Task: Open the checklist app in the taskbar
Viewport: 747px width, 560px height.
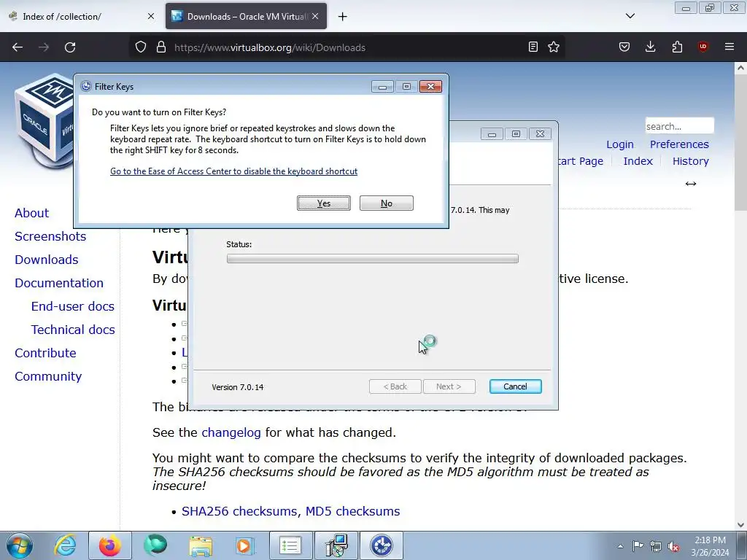Action: click(290, 545)
